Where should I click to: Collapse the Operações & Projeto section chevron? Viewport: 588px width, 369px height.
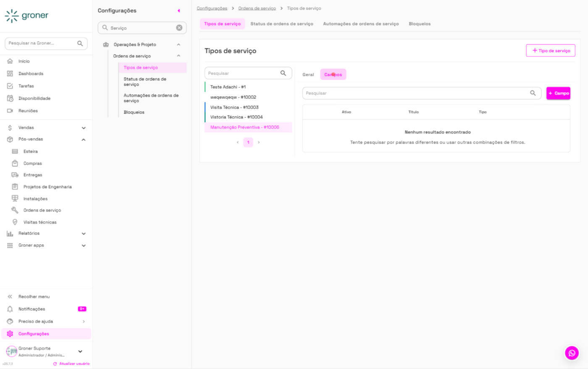178,45
